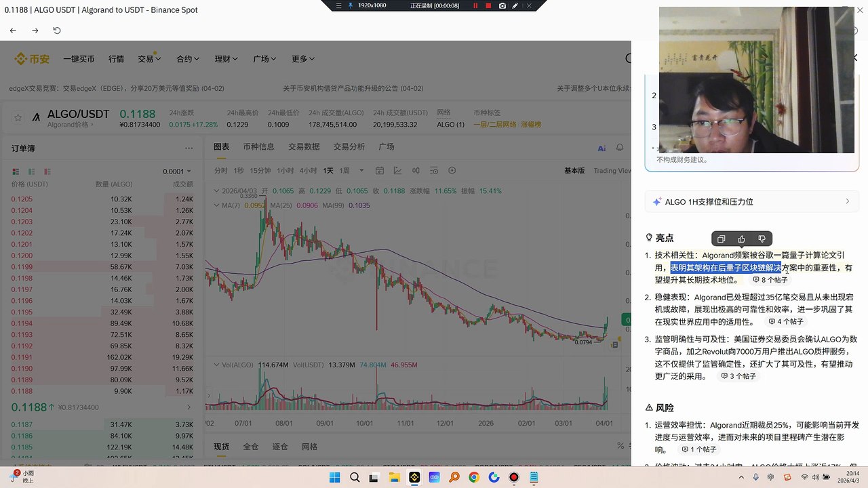Image resolution: width=868 pixels, height=488 pixels.
Task: Open Algorand价格 link under pair name
Action: [x=71, y=125]
